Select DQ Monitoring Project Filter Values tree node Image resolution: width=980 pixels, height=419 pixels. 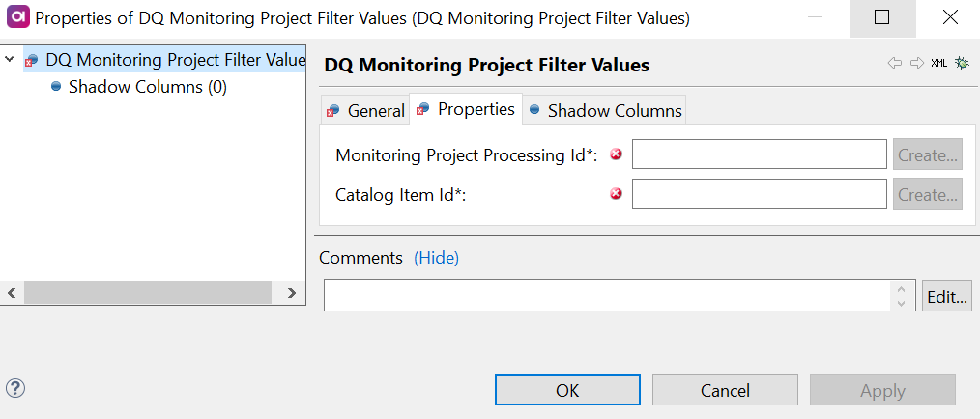(174, 60)
